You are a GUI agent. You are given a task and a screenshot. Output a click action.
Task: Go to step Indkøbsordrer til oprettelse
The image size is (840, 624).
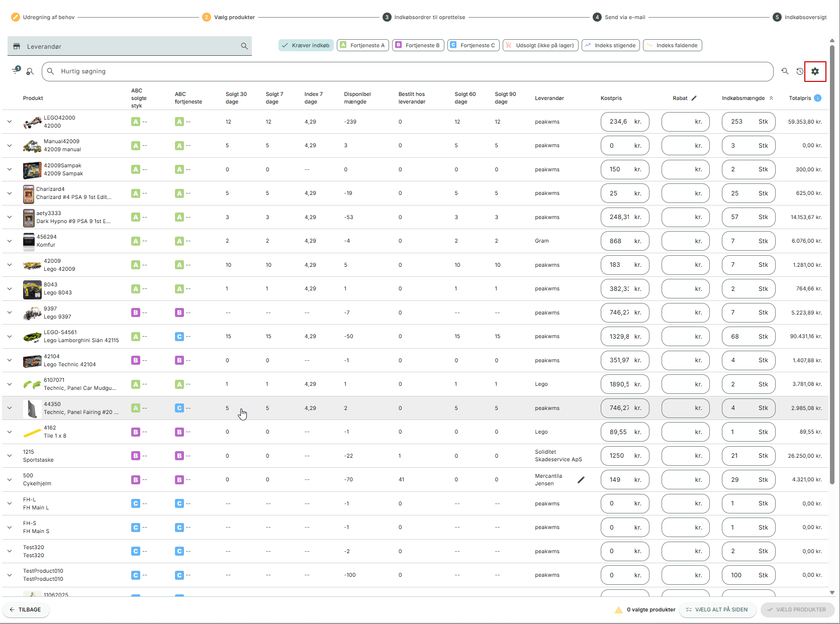(x=429, y=17)
